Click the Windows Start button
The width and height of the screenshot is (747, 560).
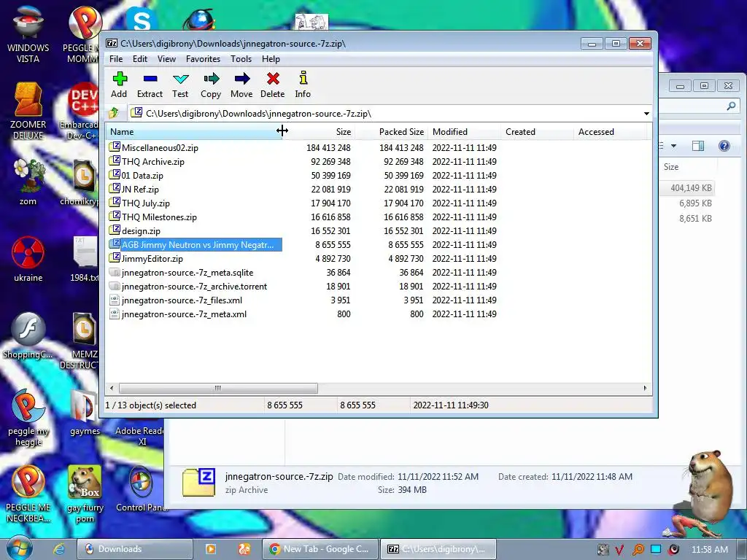point(20,548)
